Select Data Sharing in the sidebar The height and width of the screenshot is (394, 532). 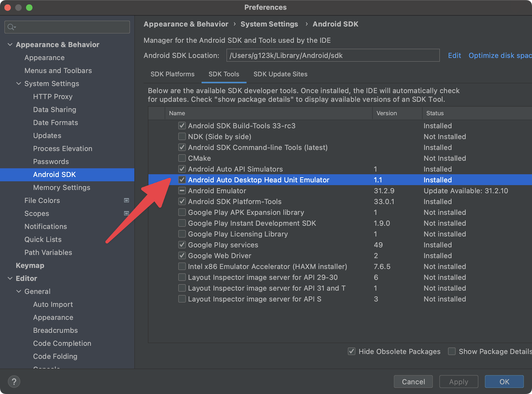coord(55,110)
